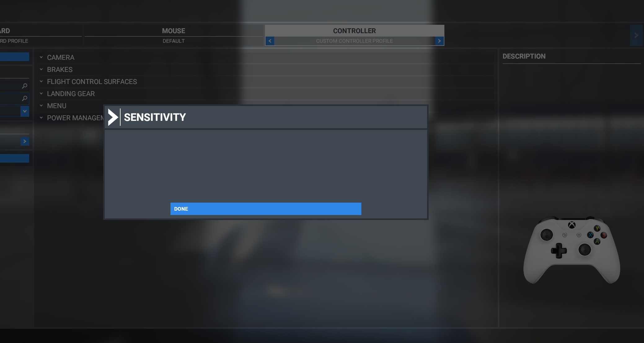Click the second search icon on left panel

(x=24, y=99)
